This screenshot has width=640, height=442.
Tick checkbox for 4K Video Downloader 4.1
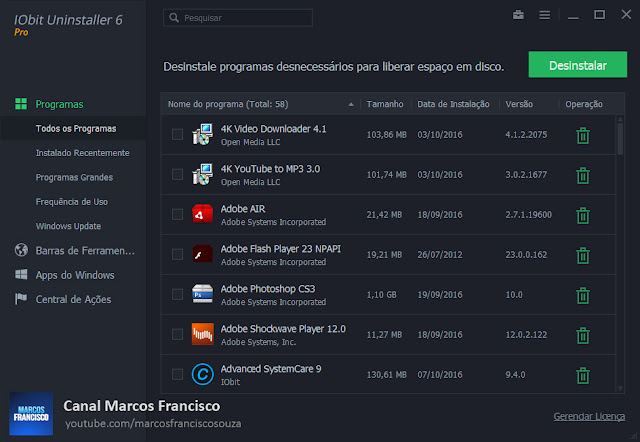coord(177,134)
